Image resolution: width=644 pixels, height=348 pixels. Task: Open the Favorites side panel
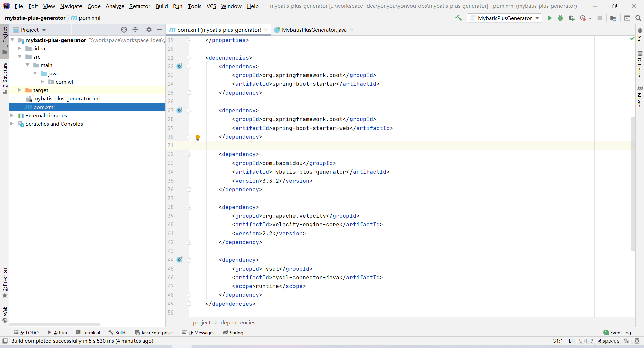tap(5, 283)
